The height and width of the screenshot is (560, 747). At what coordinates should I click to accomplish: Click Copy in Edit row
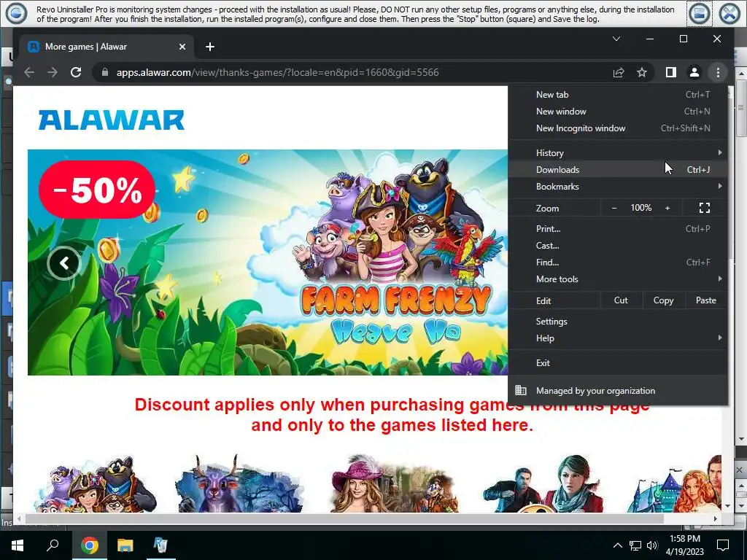pyautogui.click(x=663, y=300)
